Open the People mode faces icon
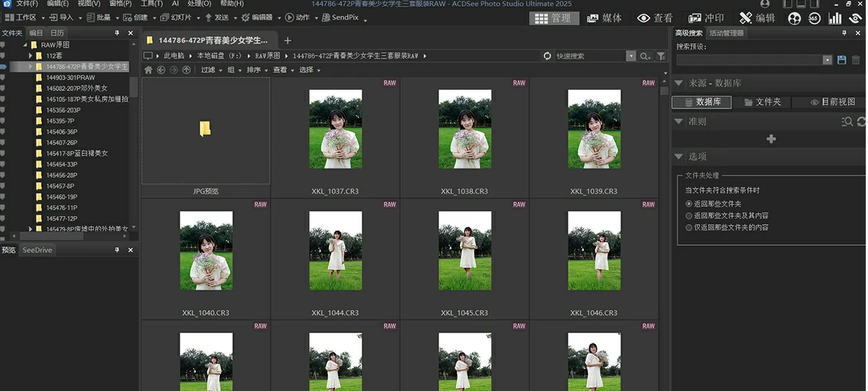 [x=794, y=18]
